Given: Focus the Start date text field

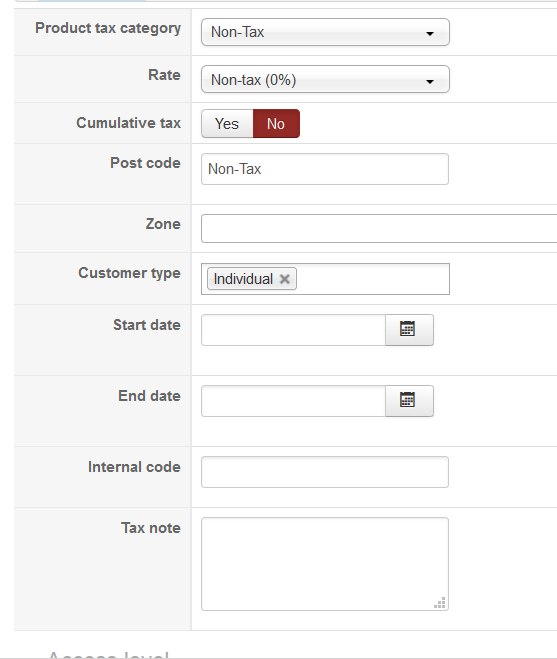Looking at the screenshot, I should pos(293,330).
